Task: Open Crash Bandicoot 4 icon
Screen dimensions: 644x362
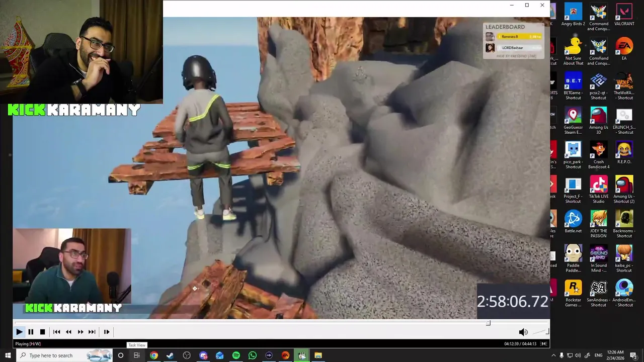Action: click(599, 155)
